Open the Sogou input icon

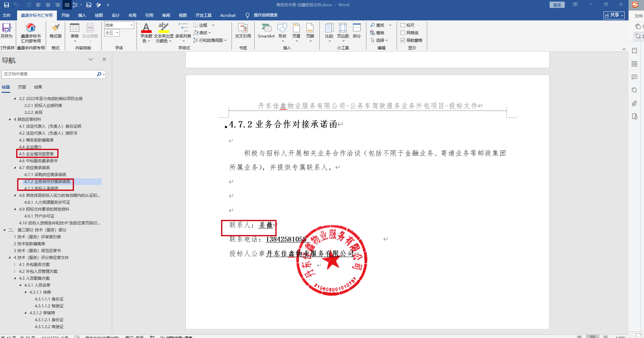[x=635, y=5]
